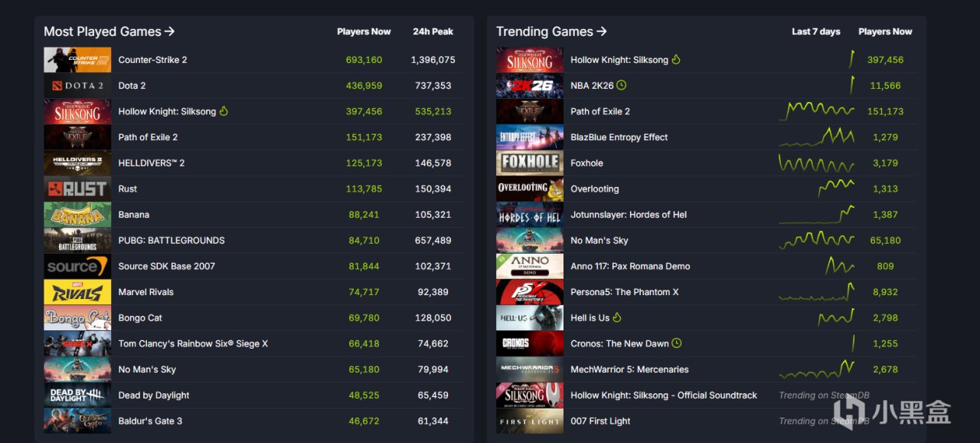Click the Hell is Us thumbnail
Screen dimensions: 980x443
point(530,318)
